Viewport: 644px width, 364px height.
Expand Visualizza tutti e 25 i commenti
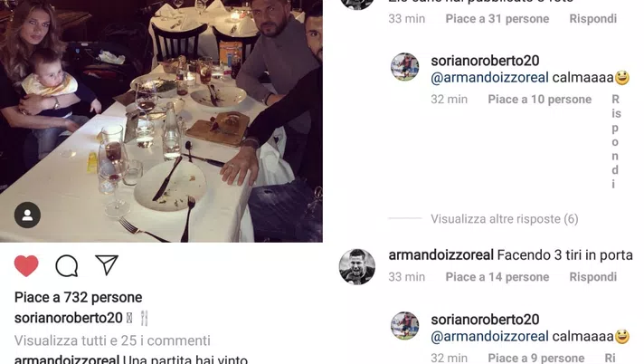pos(112,340)
